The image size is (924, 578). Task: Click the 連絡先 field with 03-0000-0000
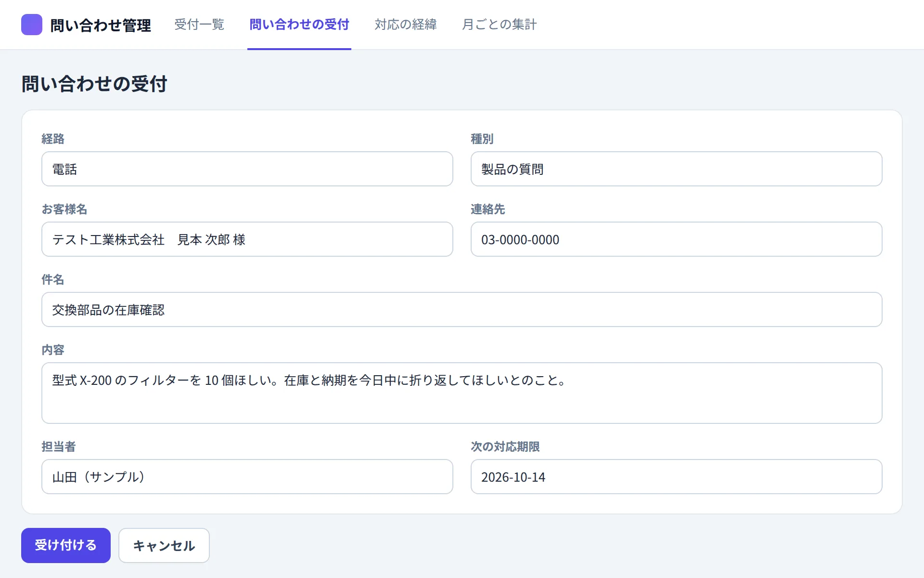click(676, 239)
